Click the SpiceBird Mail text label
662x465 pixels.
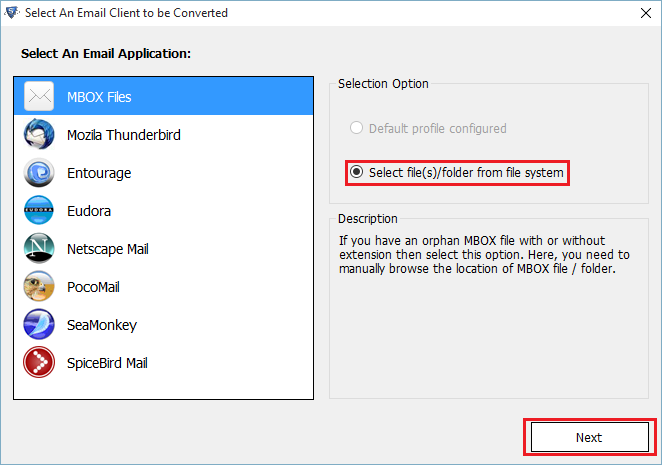(107, 363)
